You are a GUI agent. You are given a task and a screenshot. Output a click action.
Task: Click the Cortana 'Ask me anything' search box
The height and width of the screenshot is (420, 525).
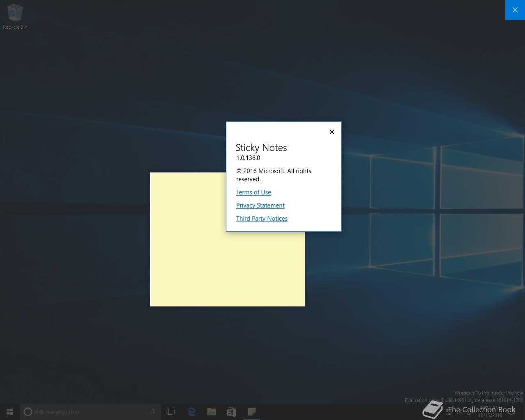(x=90, y=412)
